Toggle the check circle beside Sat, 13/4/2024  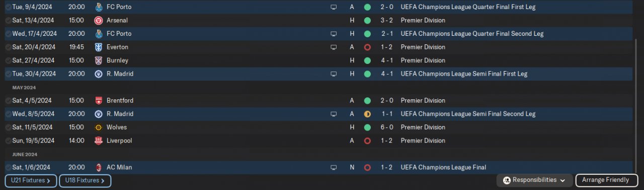8,21
